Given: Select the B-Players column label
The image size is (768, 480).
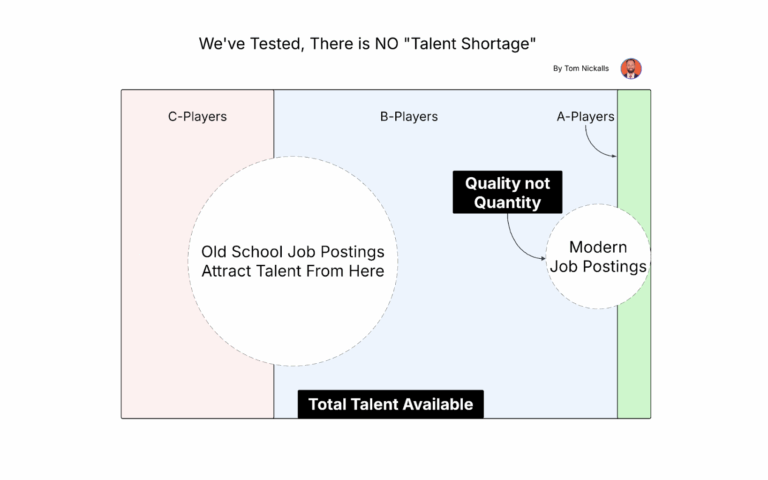Looking at the screenshot, I should coord(408,117).
